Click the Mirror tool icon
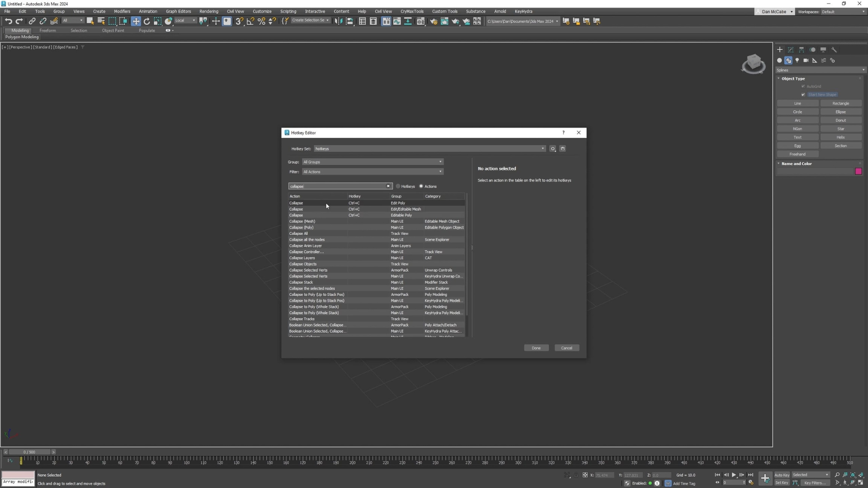 click(x=339, y=21)
